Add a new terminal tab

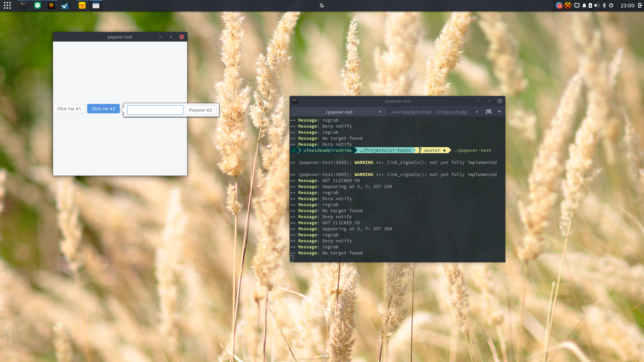(489, 112)
